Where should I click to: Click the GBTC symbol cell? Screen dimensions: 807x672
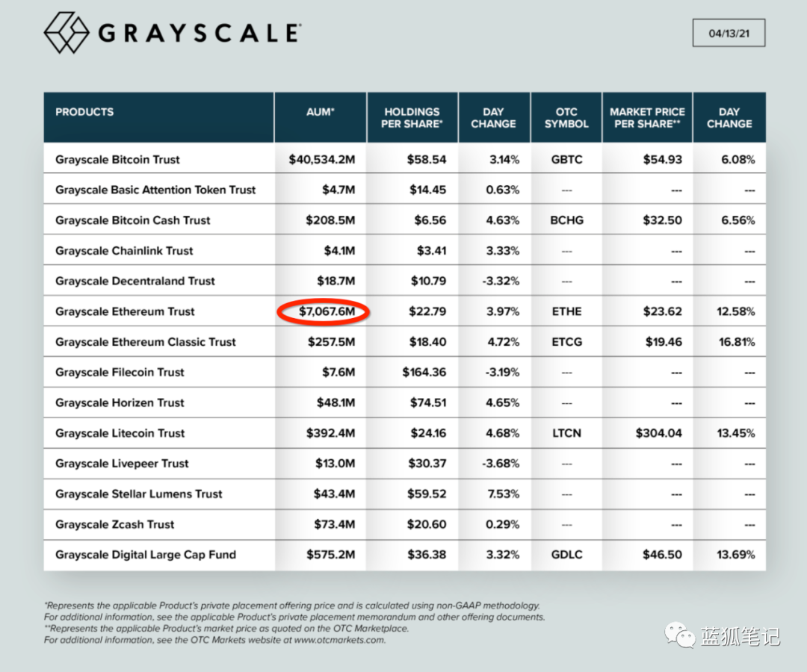point(566,160)
